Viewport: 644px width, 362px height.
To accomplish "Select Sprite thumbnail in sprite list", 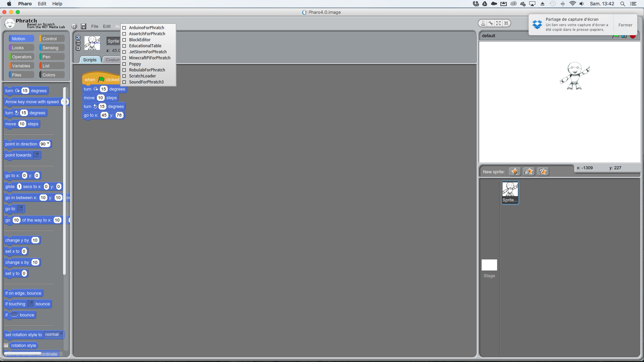I will pos(510,192).
